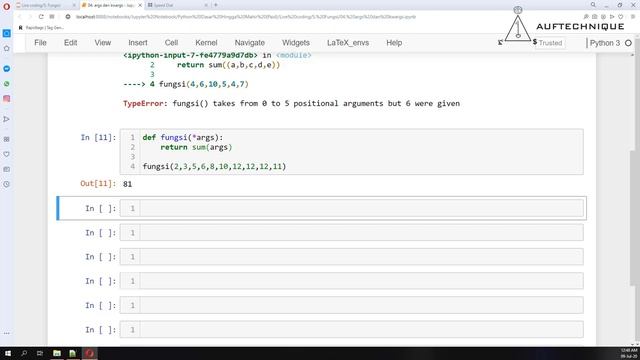The width and height of the screenshot is (640, 360).
Task: Click the fourth empty code cell
Action: (351, 281)
